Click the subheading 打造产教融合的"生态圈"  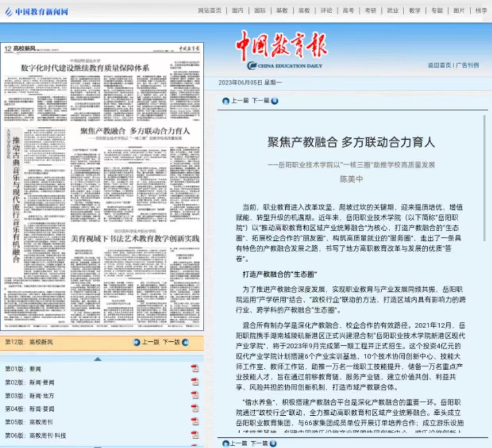[280, 274]
